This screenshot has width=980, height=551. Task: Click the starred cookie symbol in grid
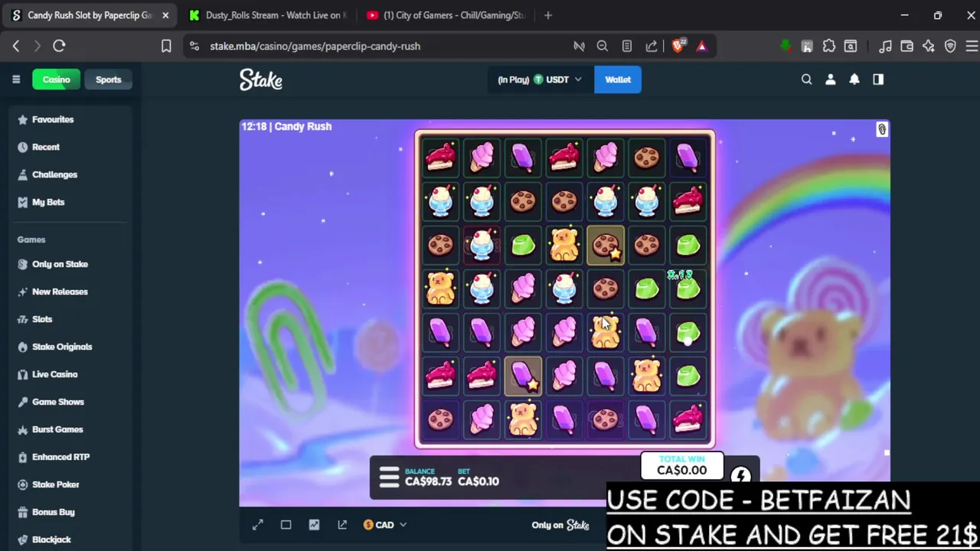click(x=606, y=245)
